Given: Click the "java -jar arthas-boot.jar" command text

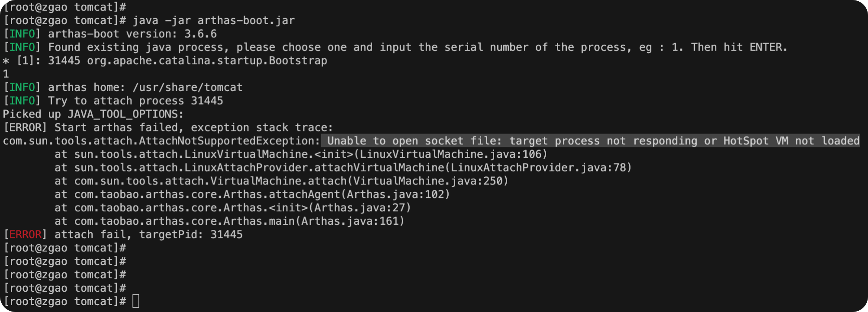Looking at the screenshot, I should click(x=214, y=20).
